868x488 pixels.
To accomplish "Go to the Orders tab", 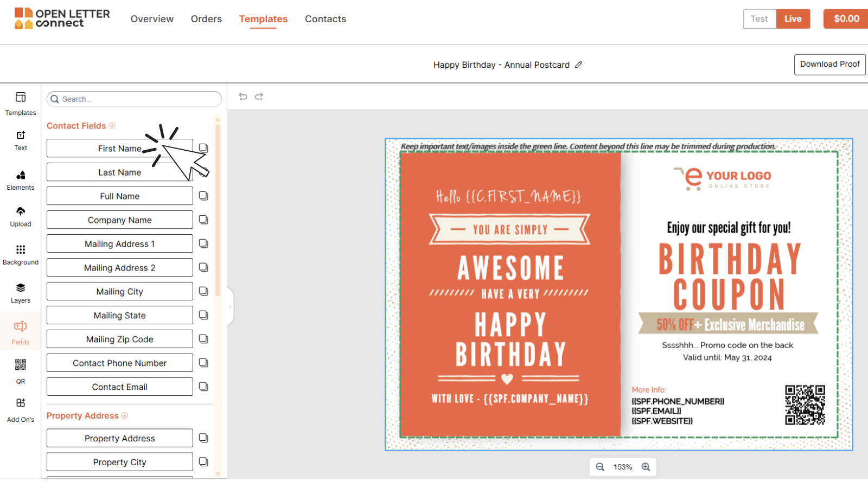I will [206, 19].
